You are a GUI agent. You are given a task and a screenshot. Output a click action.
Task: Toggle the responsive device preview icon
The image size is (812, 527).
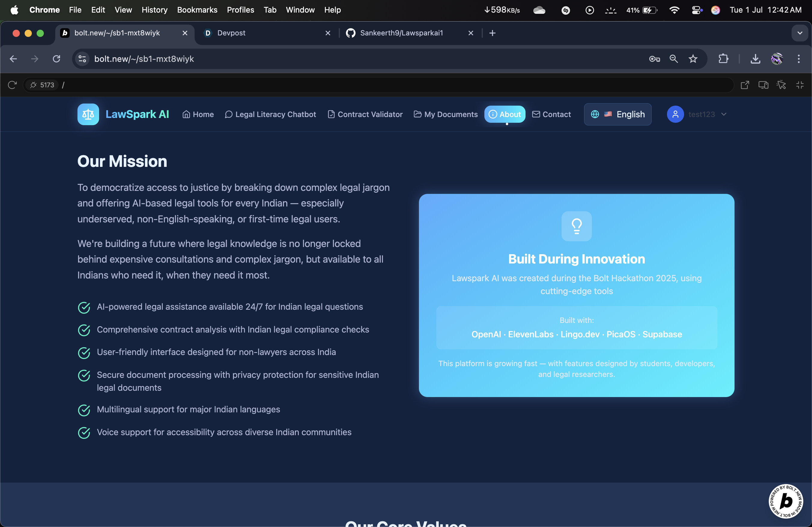click(763, 85)
